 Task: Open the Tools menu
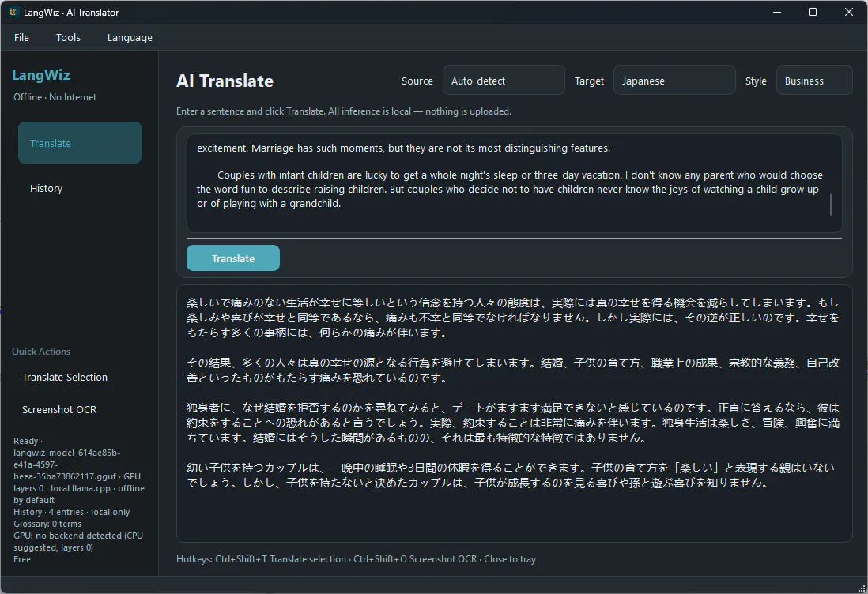click(68, 38)
